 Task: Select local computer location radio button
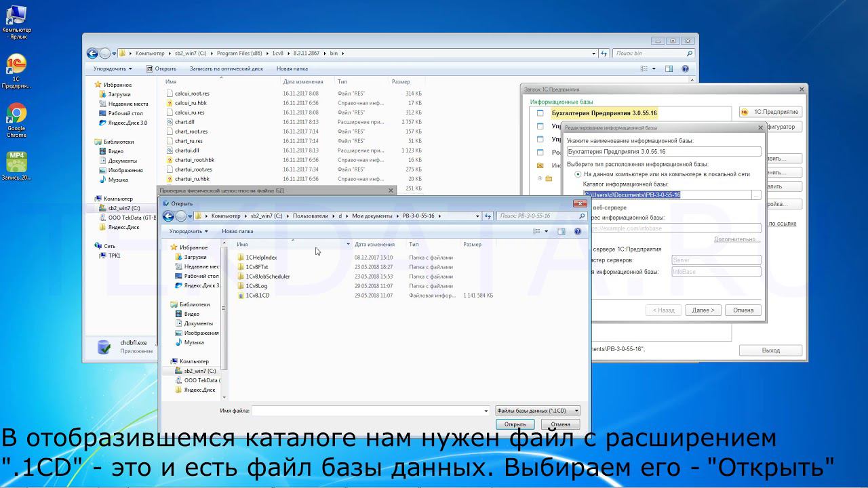tap(578, 174)
